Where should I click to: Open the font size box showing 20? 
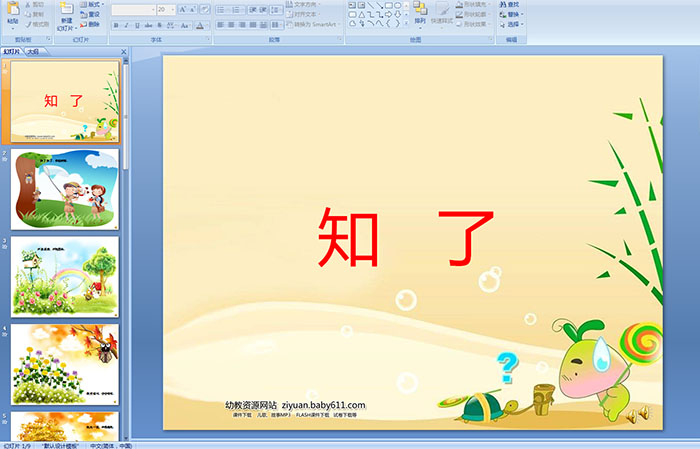(166, 9)
